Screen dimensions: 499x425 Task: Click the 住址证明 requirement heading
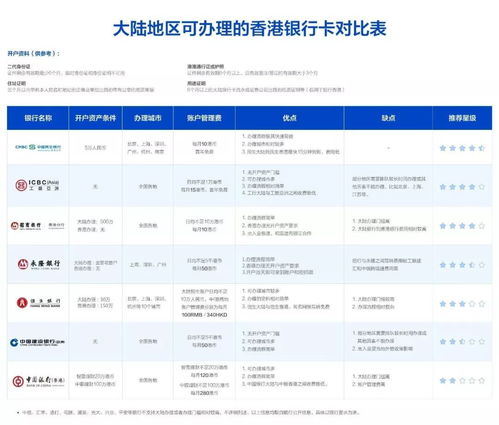[16, 83]
